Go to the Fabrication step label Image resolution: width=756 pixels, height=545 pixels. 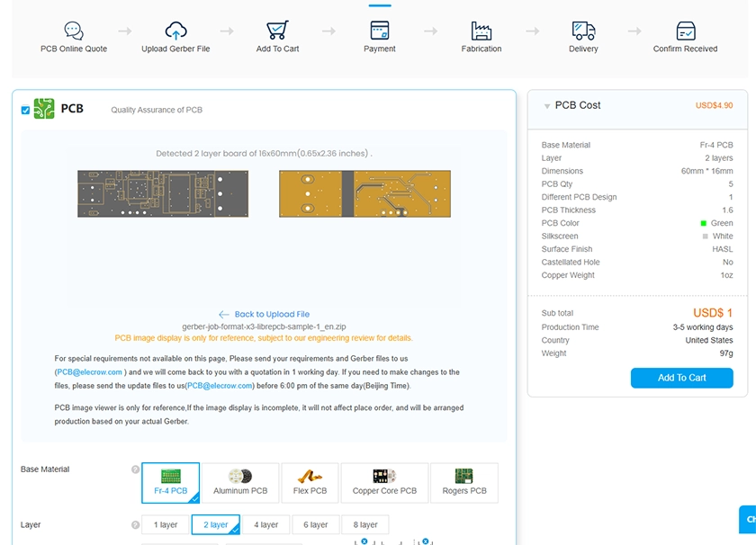click(481, 49)
